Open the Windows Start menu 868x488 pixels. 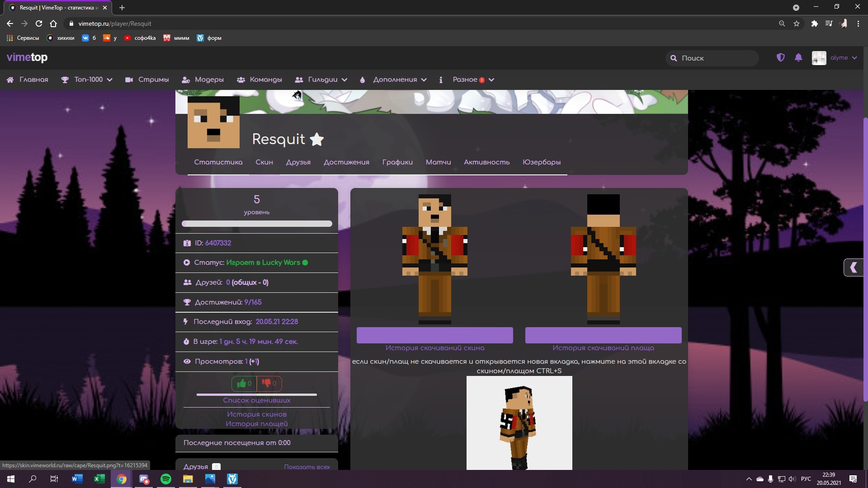[x=11, y=479]
